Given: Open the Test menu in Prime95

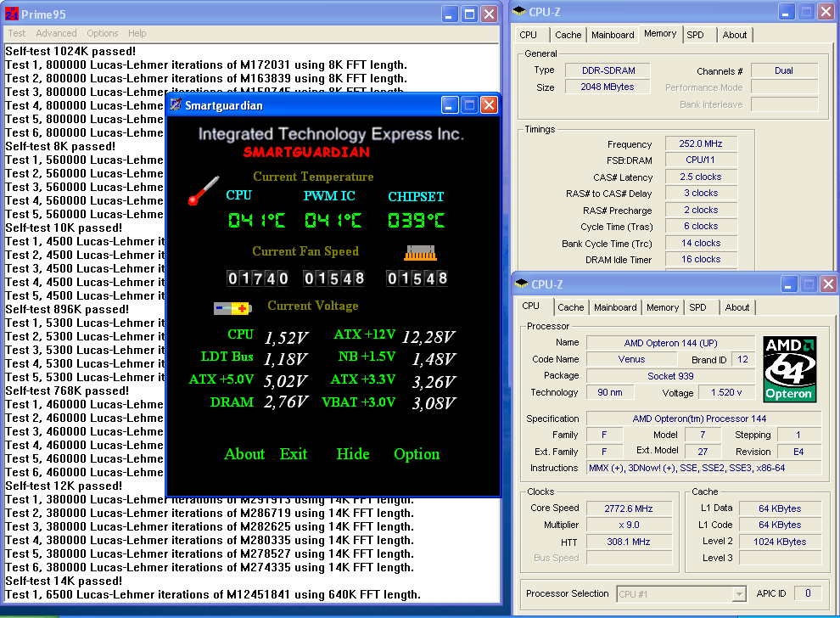Looking at the screenshot, I should [17, 33].
